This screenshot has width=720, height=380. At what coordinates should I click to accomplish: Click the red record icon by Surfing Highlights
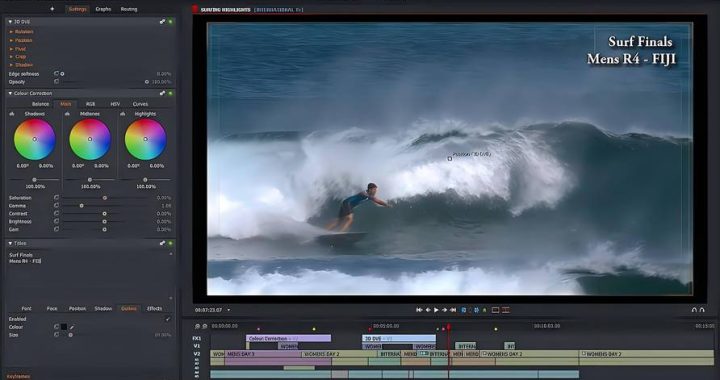pyautogui.click(x=195, y=9)
